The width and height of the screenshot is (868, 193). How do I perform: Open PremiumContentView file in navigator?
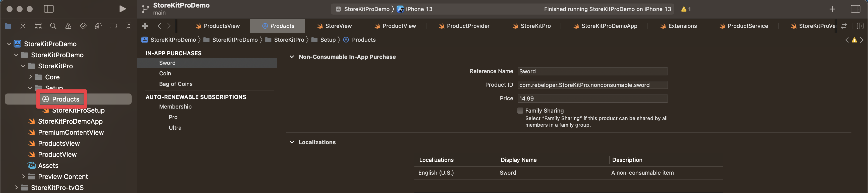pyautogui.click(x=71, y=132)
